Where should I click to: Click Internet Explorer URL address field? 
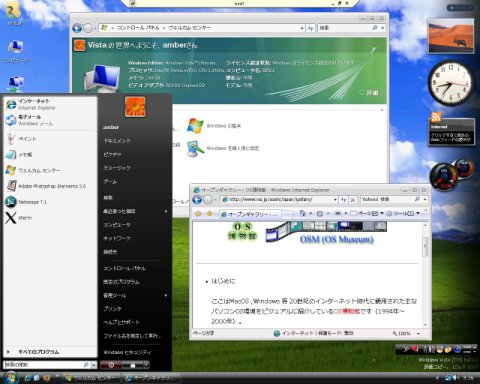pos(280,199)
